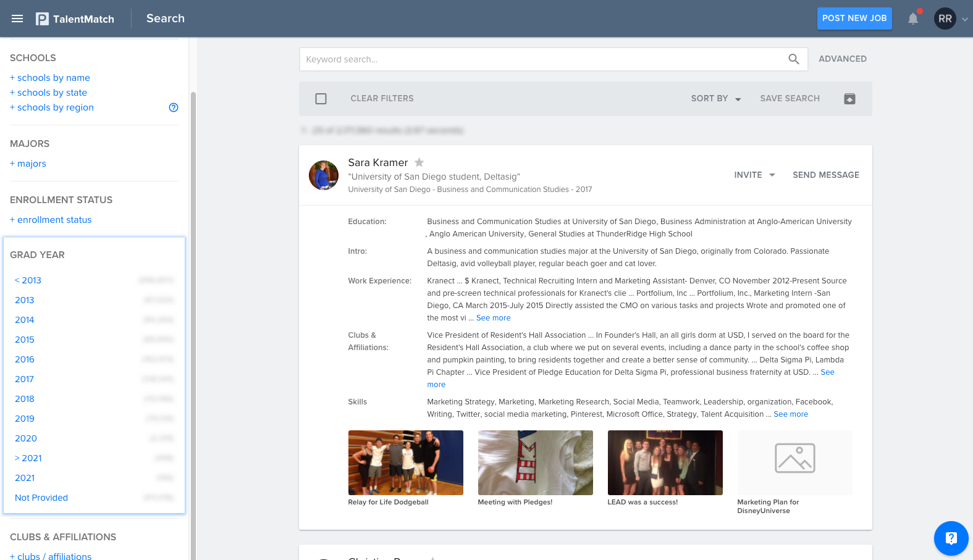Expand schools by state filter
Viewport: 973px width, 560px height.
point(48,93)
